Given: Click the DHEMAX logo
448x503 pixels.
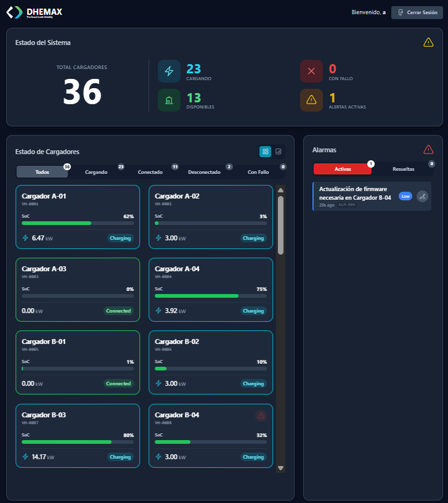Looking at the screenshot, I should coord(34,12).
